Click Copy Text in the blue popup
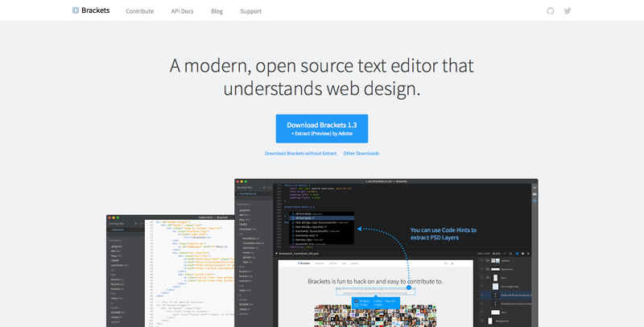The height and width of the screenshot is (327, 644). [390, 301]
